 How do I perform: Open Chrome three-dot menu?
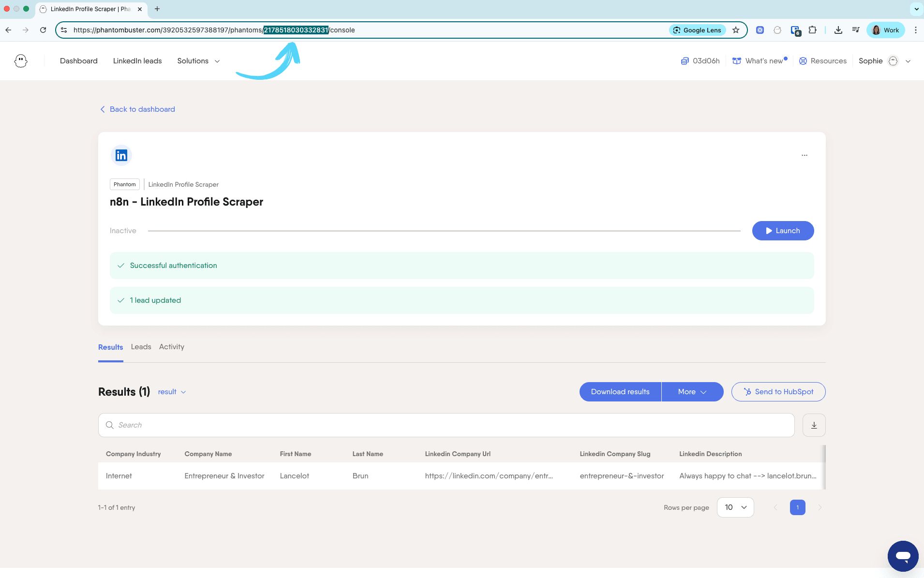(916, 30)
